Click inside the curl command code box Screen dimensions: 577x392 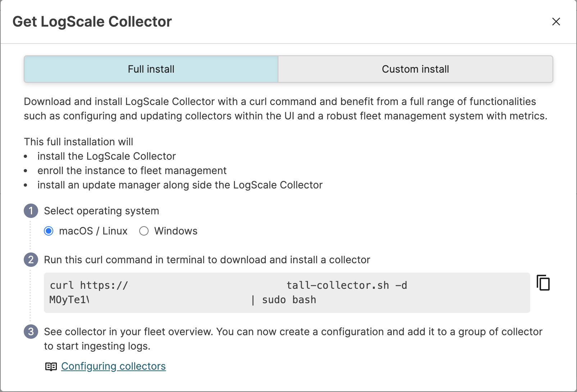287,292
